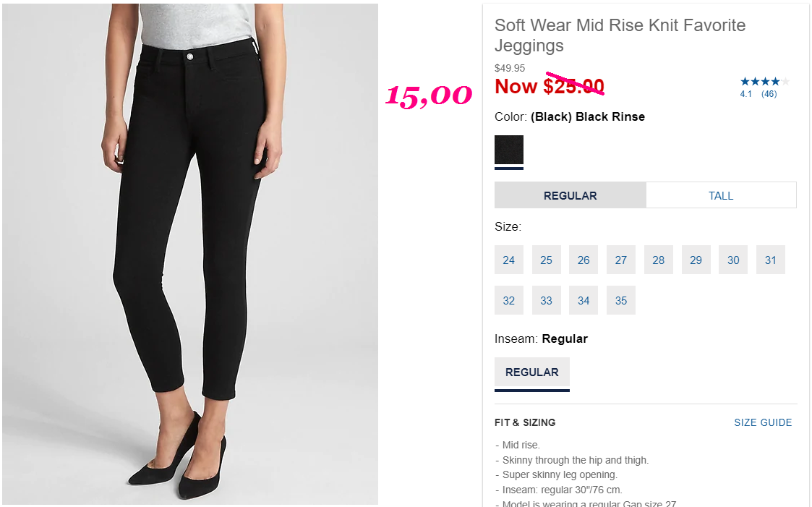Choose size 25
This screenshot has width=812, height=507.
point(547,260)
